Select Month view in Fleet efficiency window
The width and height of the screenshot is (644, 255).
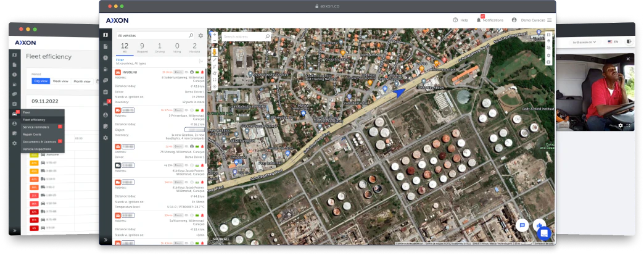click(x=81, y=81)
